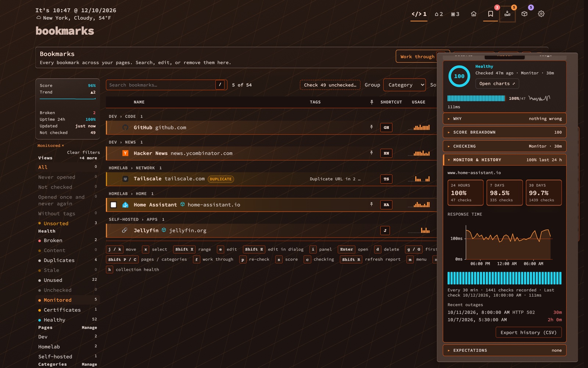This screenshot has height=368, width=588.
Task: Open the Group Category dropdown
Action: [404, 85]
